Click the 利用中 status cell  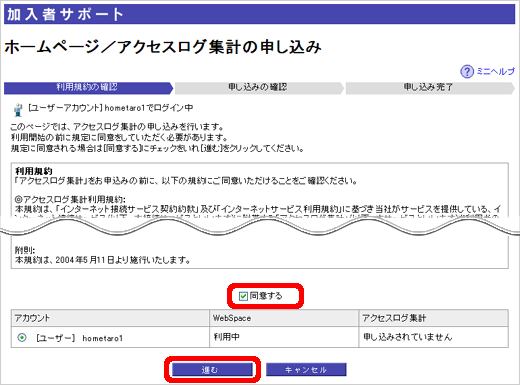pos(284,337)
